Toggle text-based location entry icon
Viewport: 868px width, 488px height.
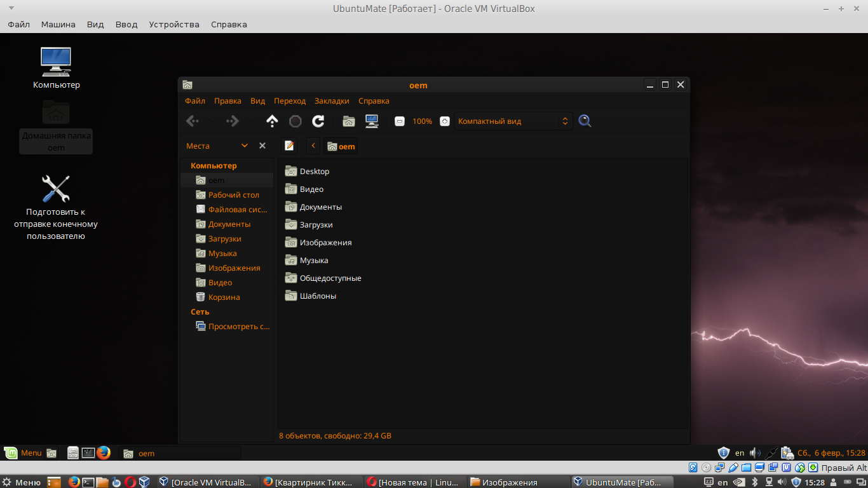[x=289, y=146]
